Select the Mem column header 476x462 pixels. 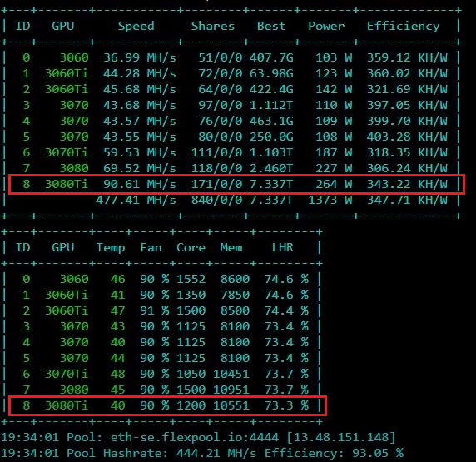point(231,247)
